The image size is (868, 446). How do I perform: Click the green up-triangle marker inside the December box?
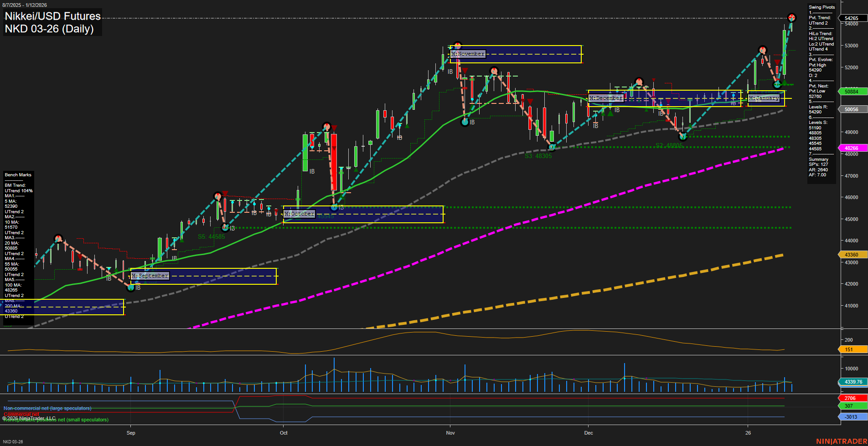[632, 100]
